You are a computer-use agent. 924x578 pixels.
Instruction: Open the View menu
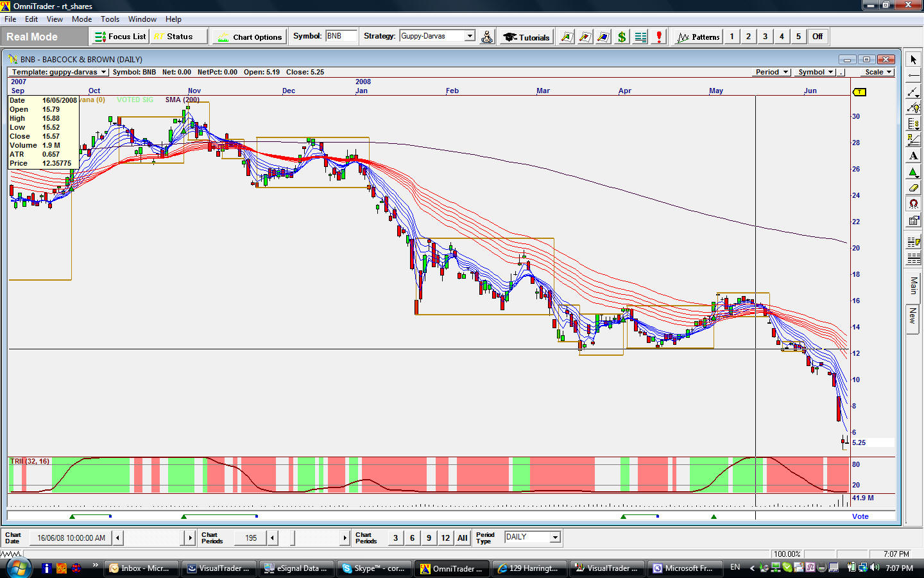coord(55,19)
